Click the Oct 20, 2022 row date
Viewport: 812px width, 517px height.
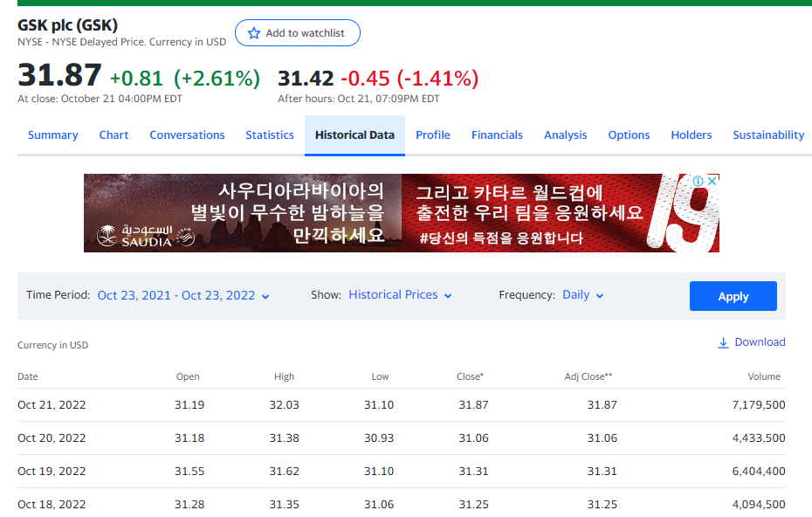(52, 438)
